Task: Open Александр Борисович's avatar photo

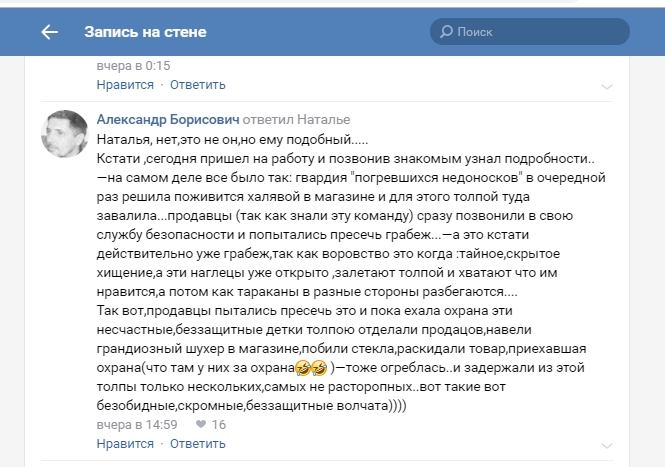Action: point(64,134)
